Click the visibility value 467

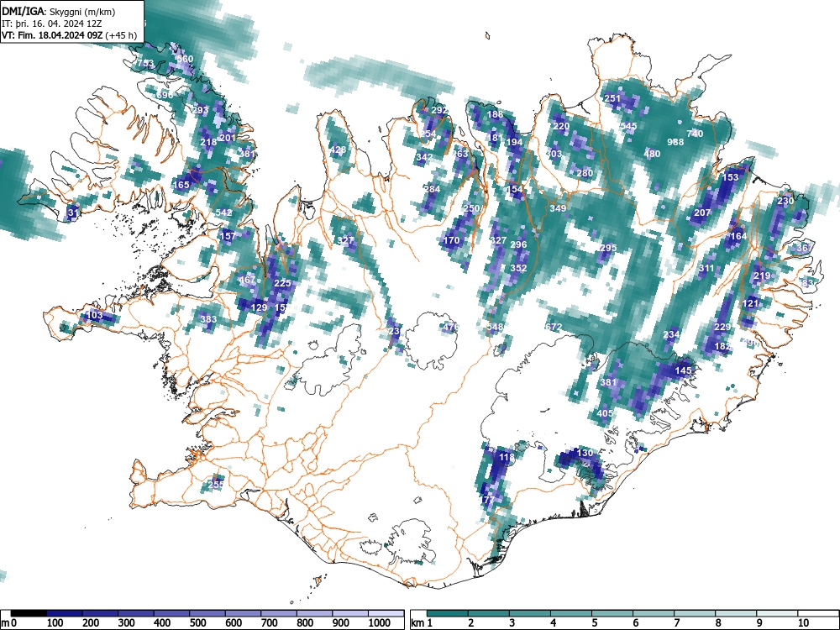[x=247, y=280]
